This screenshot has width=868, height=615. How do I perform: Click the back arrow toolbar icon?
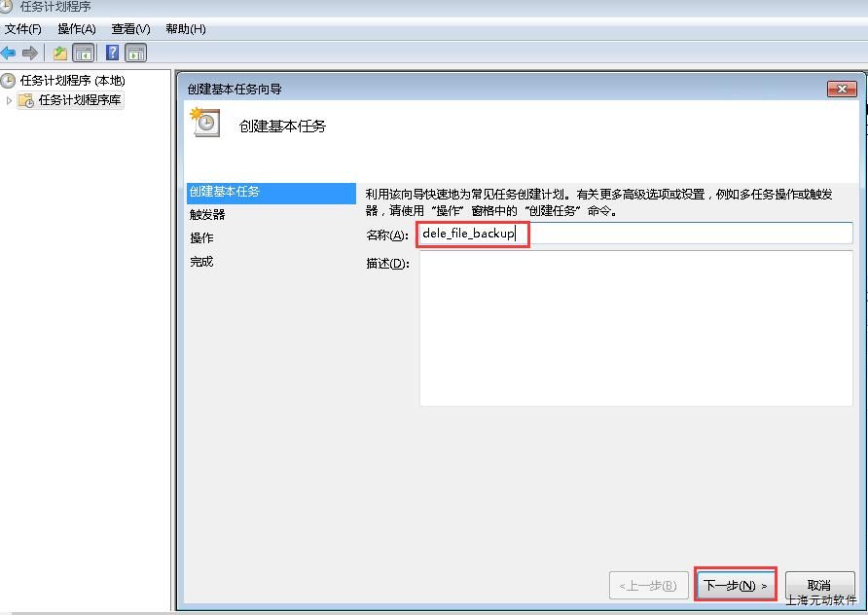click(9, 54)
